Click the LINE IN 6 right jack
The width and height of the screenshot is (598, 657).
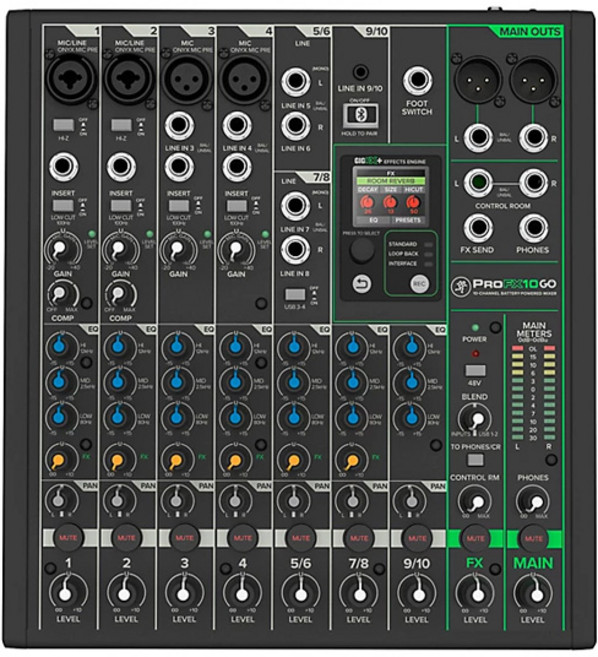[x=295, y=125]
